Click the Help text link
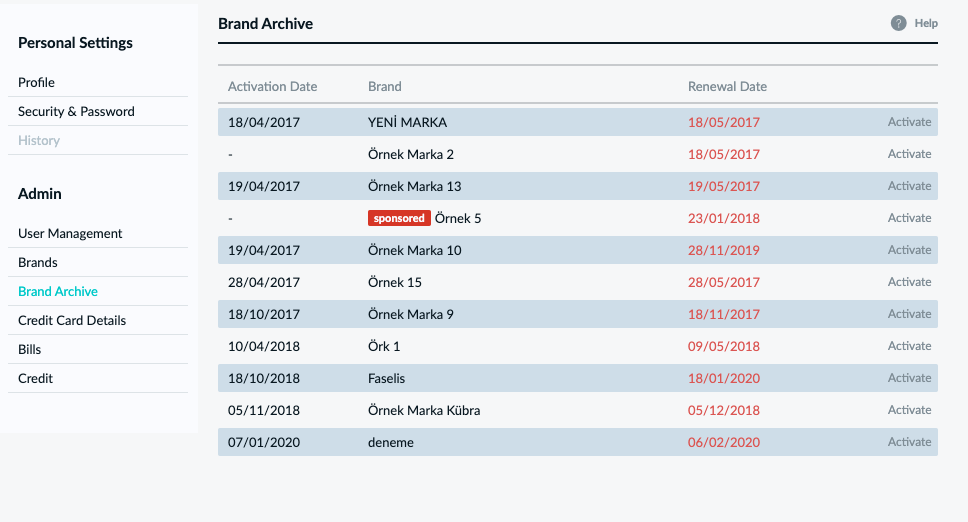Viewport: 968px width, 522px height. click(926, 23)
